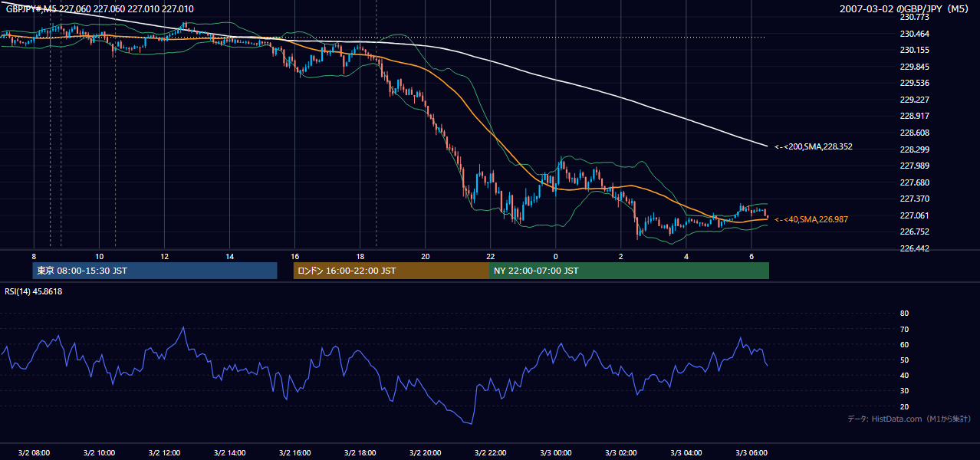Click the 3/2 14:00 time label
Image resolution: width=980 pixels, height=460 pixels.
tap(229, 452)
